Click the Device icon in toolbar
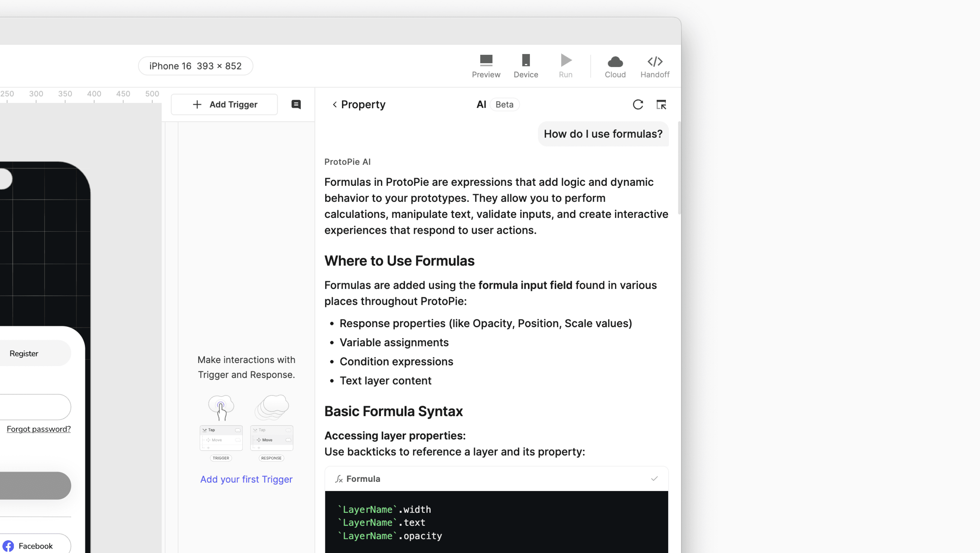980x553 pixels. coord(525,66)
